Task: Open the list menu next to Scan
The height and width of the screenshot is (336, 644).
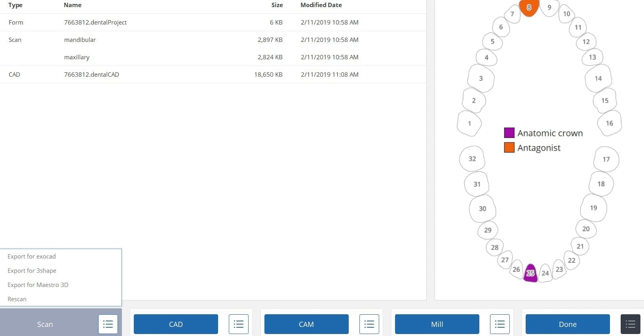Action: pos(108,324)
